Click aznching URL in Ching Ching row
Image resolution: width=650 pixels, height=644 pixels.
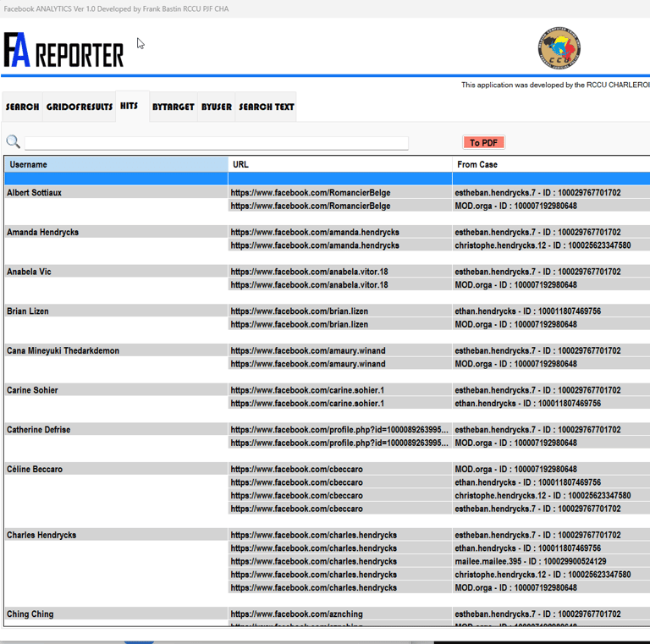(340, 614)
